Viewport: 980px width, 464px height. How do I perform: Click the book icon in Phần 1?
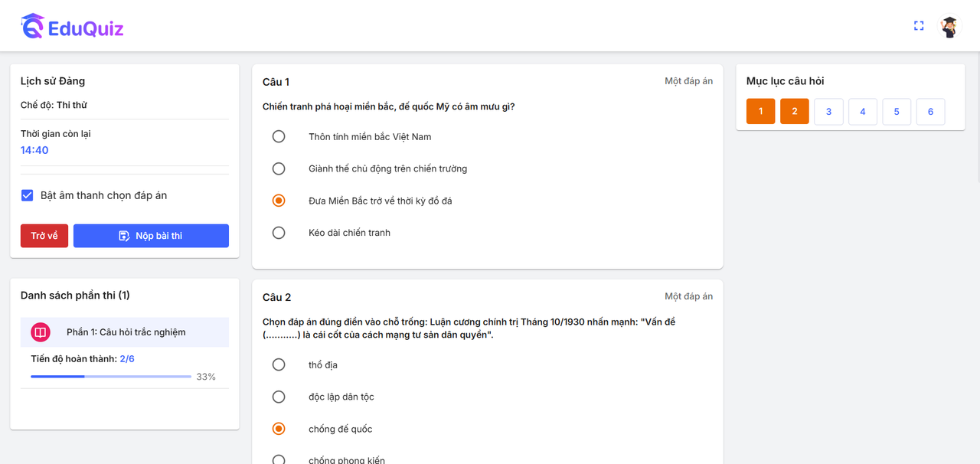(x=41, y=332)
